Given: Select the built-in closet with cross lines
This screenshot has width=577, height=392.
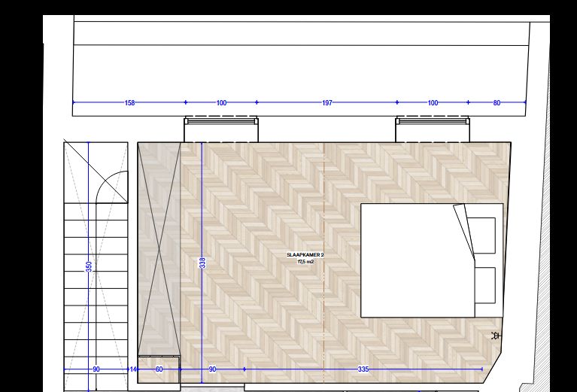Looking at the screenshot, I should click(x=159, y=248).
